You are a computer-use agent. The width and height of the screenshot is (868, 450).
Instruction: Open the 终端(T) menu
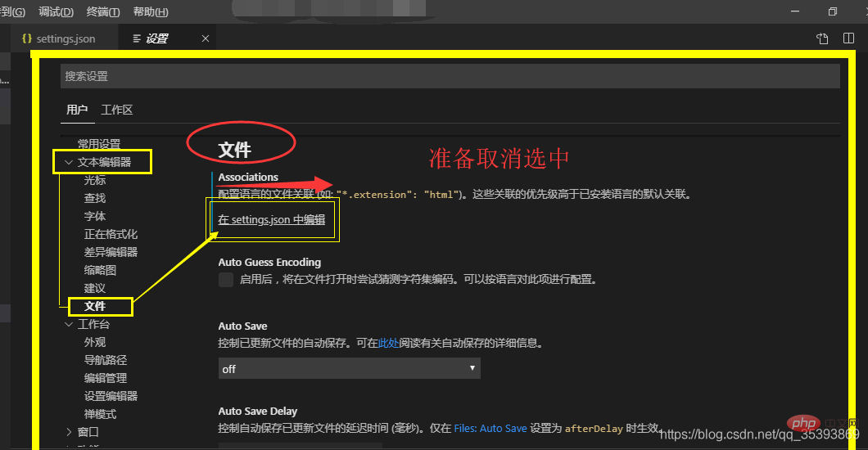tap(103, 12)
